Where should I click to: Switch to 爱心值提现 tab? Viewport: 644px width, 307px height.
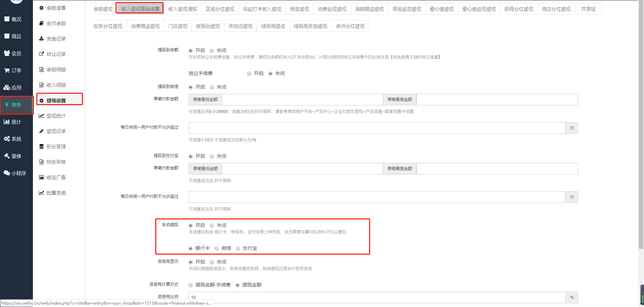point(441,9)
